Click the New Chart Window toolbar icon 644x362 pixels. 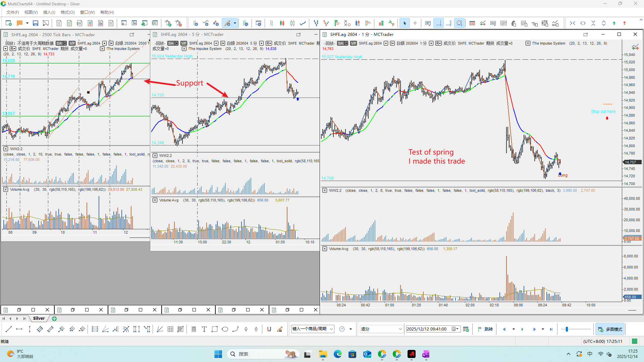pyautogui.click(x=9, y=23)
